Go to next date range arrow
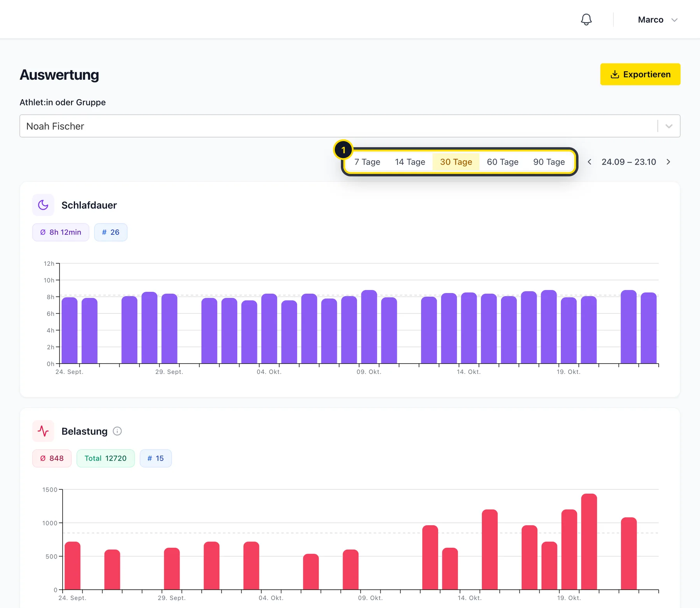 click(x=668, y=162)
